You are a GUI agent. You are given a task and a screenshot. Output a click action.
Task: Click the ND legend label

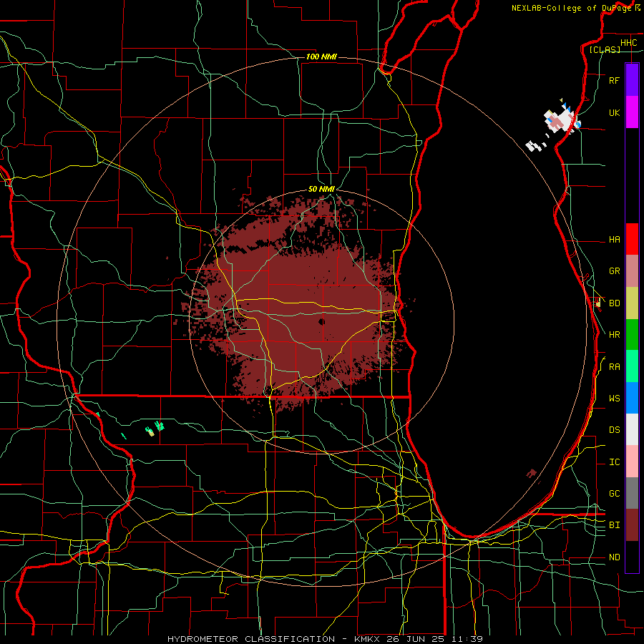coord(614,557)
